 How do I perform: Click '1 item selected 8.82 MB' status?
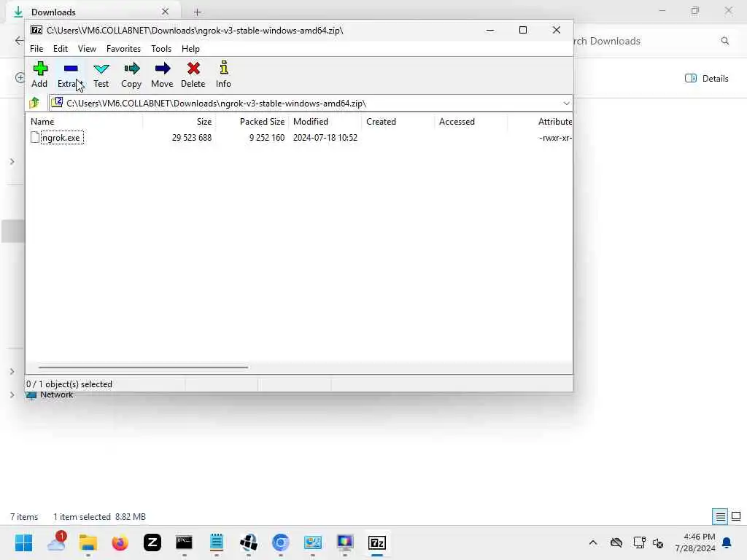(99, 517)
